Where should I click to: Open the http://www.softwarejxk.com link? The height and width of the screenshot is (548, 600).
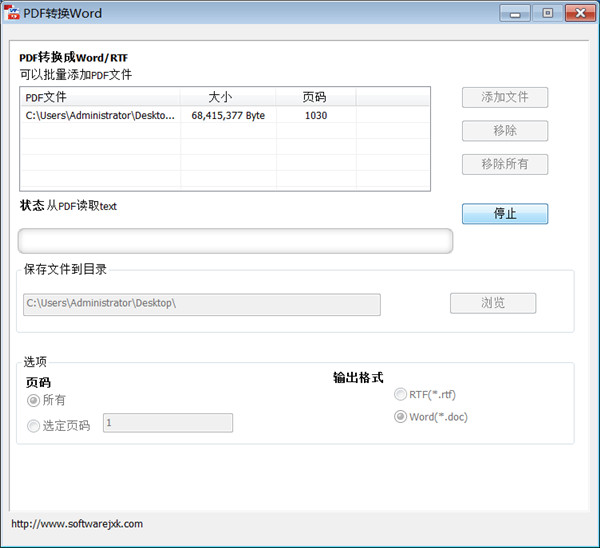pos(77,524)
